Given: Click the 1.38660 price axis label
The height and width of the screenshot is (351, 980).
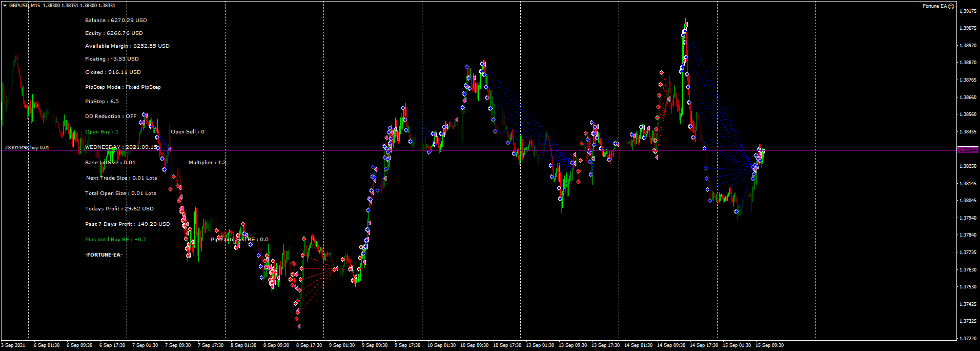Looking at the screenshot, I should 968,98.
